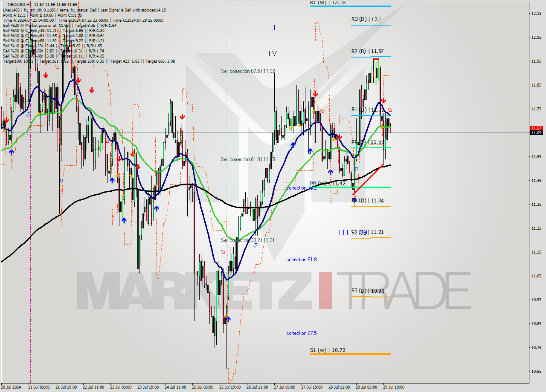Select the 'S1 (D) | 11.34' support label
This screenshot has height=392, width=546.
pos(367,201)
